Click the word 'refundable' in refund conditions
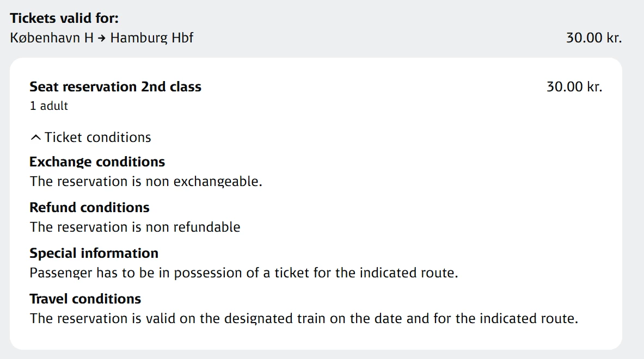644x359 pixels. coord(206,227)
